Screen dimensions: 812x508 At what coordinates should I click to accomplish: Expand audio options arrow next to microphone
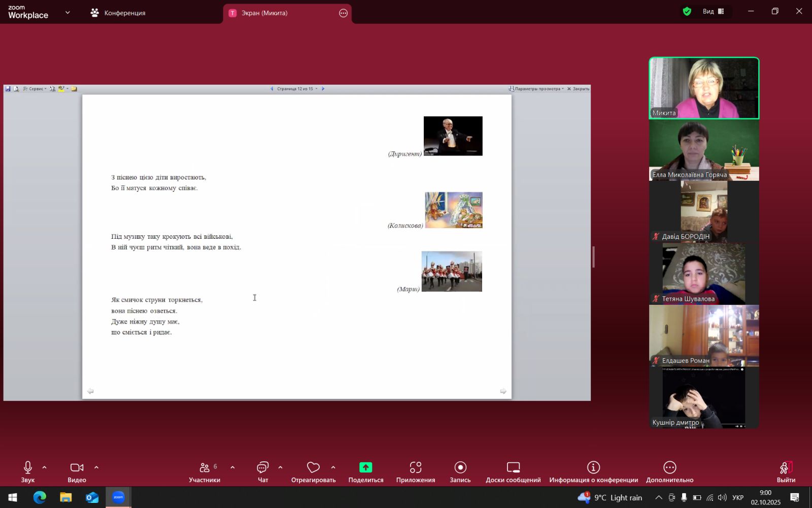pyautogui.click(x=45, y=468)
